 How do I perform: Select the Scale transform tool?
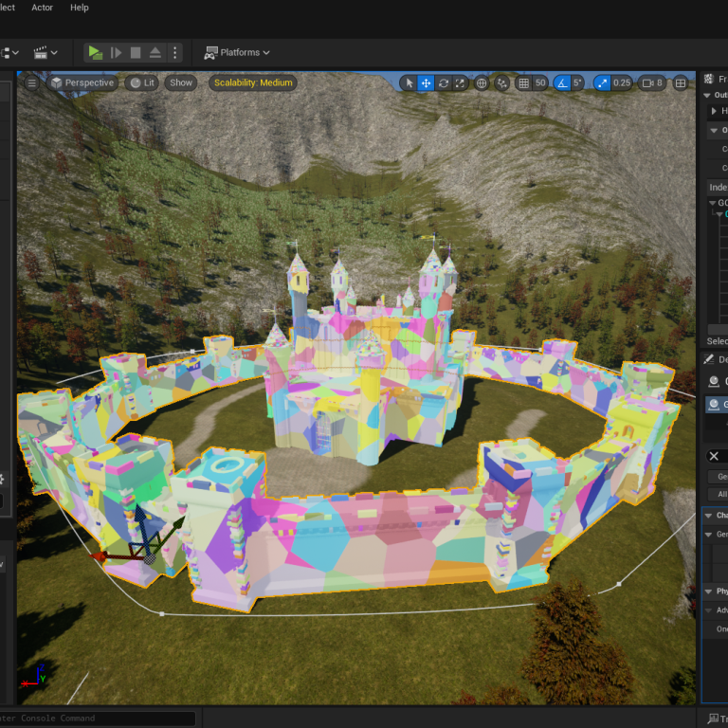point(461,83)
